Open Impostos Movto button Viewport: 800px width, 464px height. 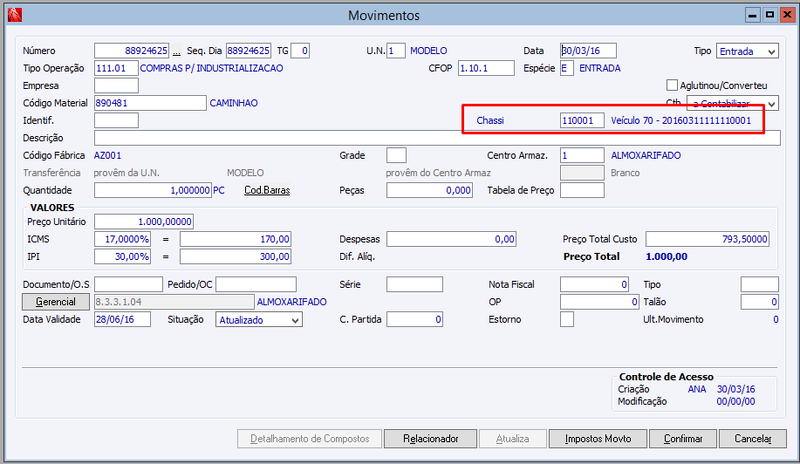597,438
